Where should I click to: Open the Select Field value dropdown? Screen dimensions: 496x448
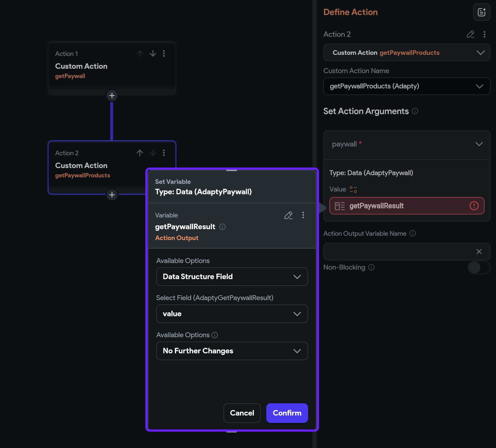232,314
